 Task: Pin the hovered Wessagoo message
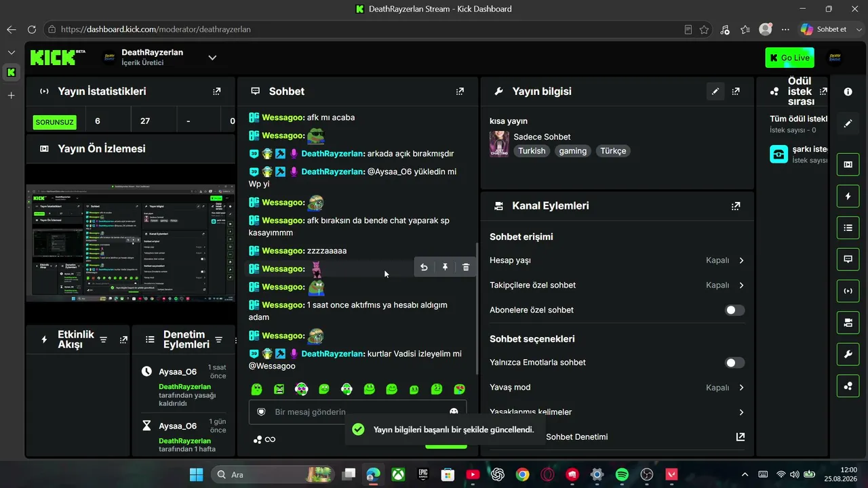445,267
